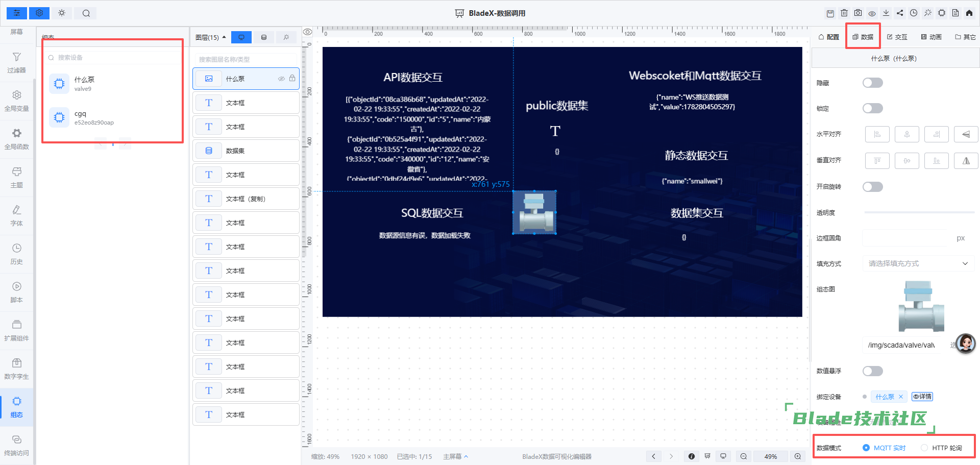
Task: Click the 详情 button next to bound device
Action: 922,397
